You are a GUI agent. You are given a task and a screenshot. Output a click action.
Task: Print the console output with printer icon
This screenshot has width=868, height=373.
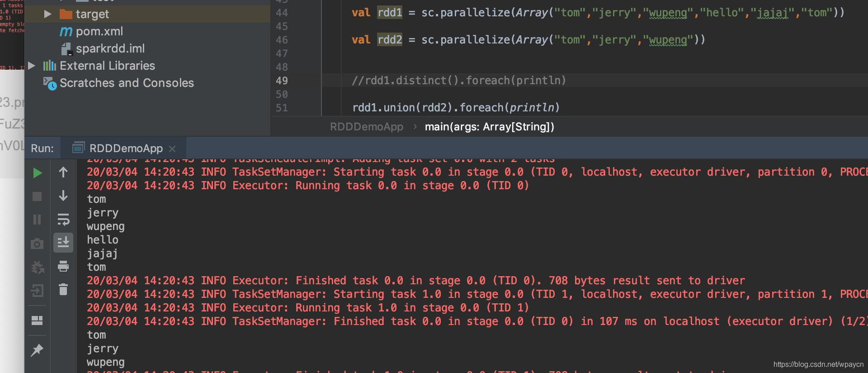pyautogui.click(x=63, y=266)
